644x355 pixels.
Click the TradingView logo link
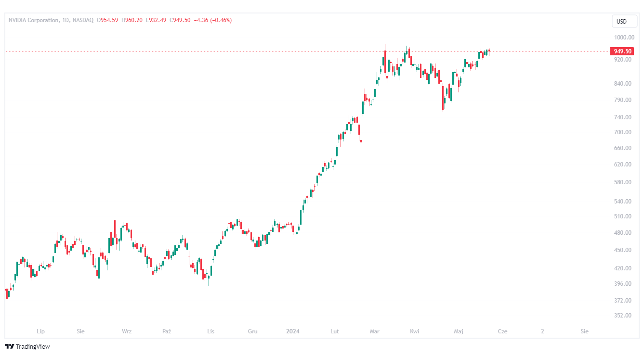(27, 346)
